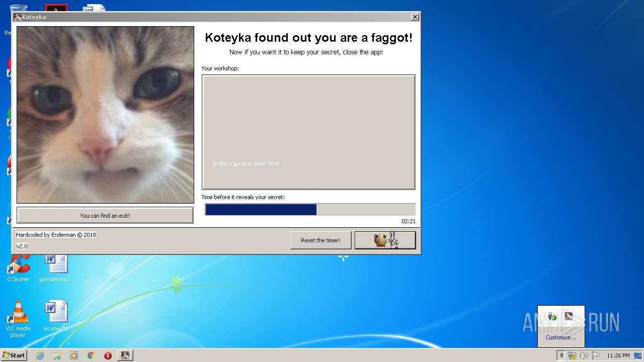The image size is (644, 362).
Task: Click inside the 'Your workshop' gray panel
Action: [308, 132]
